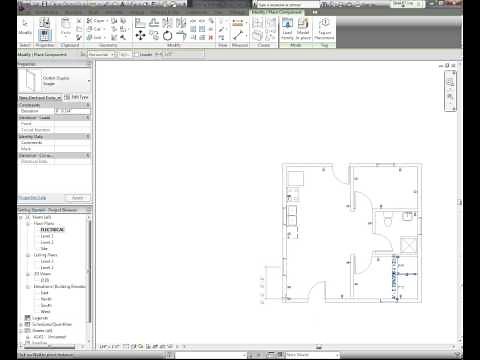Close the Properties palette
Image resolution: width=480 pixels, height=360 pixels.
89,64
